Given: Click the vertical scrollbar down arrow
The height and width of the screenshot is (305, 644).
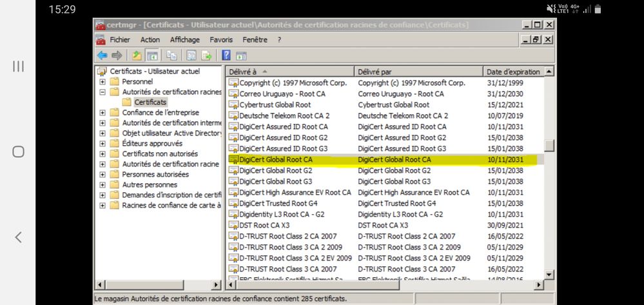Looking at the screenshot, I should (549, 275).
